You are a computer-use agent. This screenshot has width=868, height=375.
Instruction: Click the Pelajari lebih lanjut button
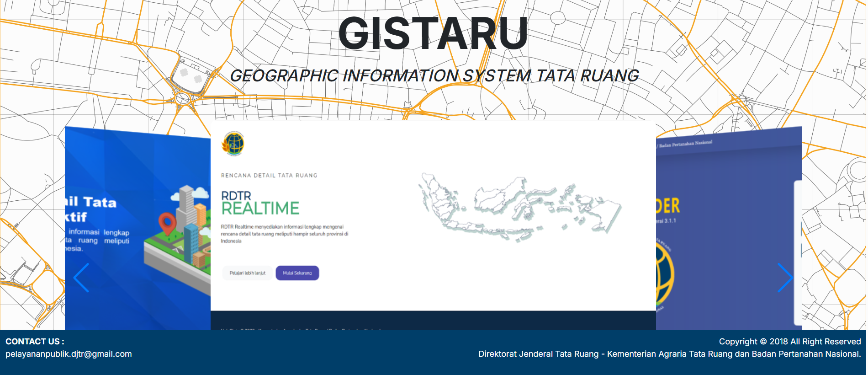click(248, 273)
